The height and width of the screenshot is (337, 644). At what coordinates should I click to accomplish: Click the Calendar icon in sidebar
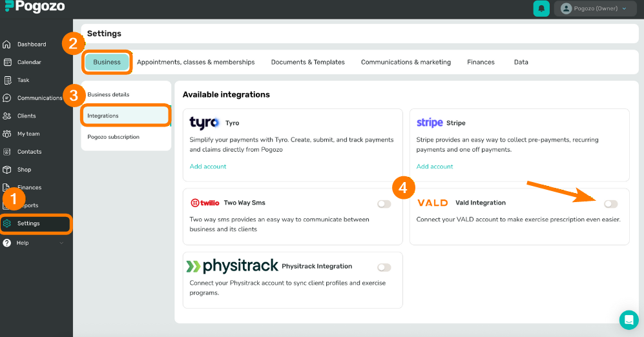(x=7, y=62)
